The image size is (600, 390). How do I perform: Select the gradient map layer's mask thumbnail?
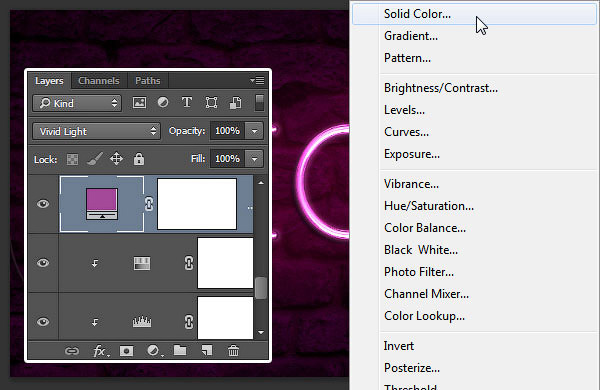(x=225, y=263)
